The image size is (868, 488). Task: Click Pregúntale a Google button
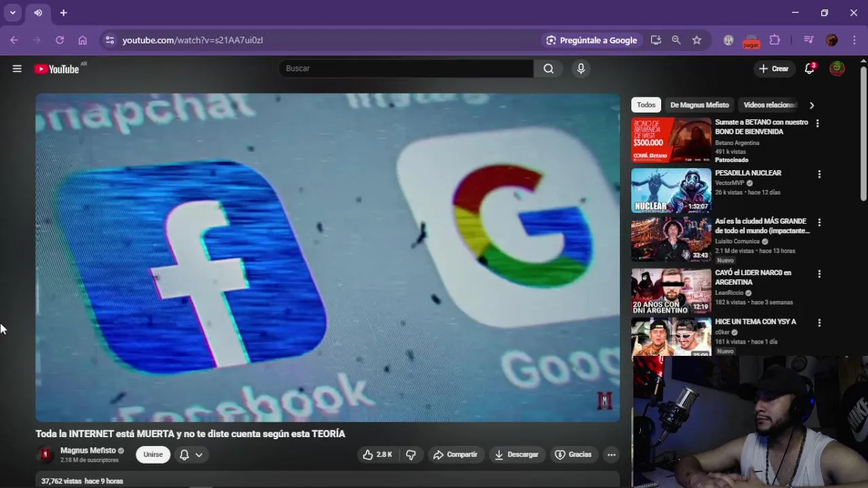[592, 40]
